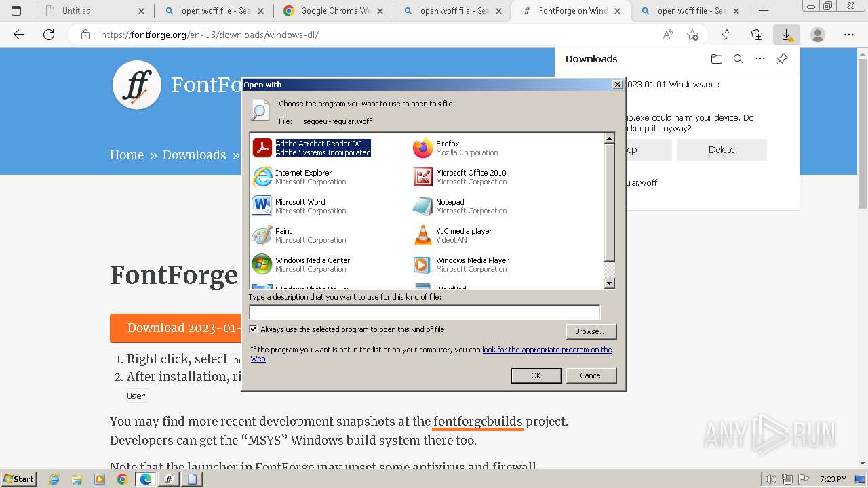Select Windows Media Center icon
The image size is (868, 488).
[x=262, y=264]
